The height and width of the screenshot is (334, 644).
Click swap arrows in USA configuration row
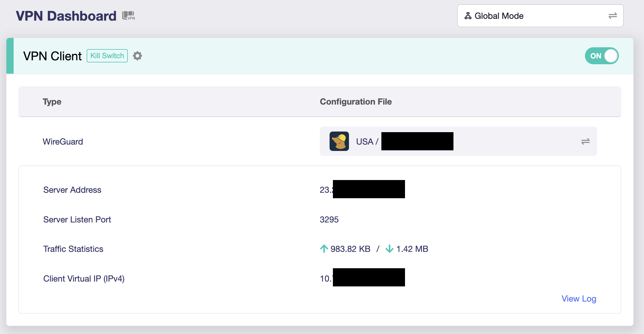coord(585,141)
